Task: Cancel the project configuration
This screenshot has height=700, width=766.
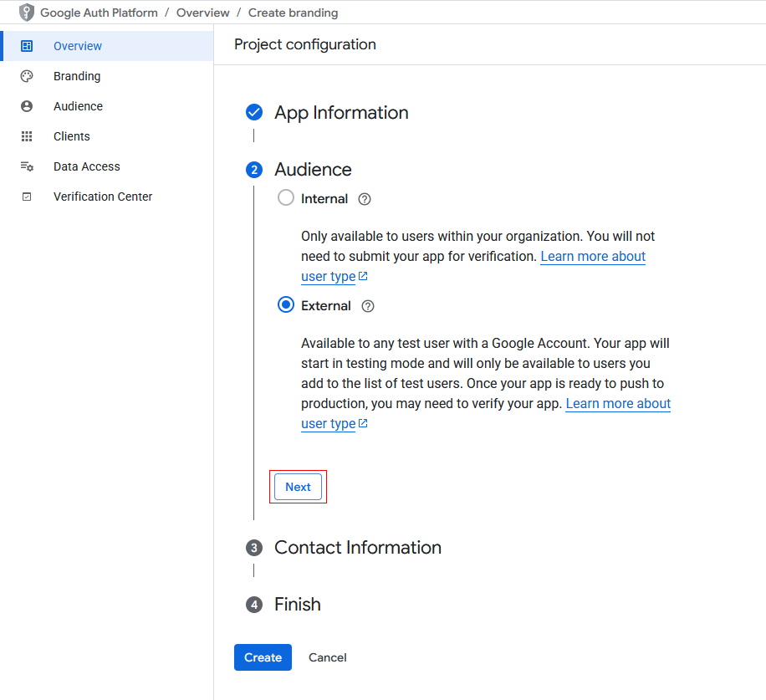Action: 327,657
